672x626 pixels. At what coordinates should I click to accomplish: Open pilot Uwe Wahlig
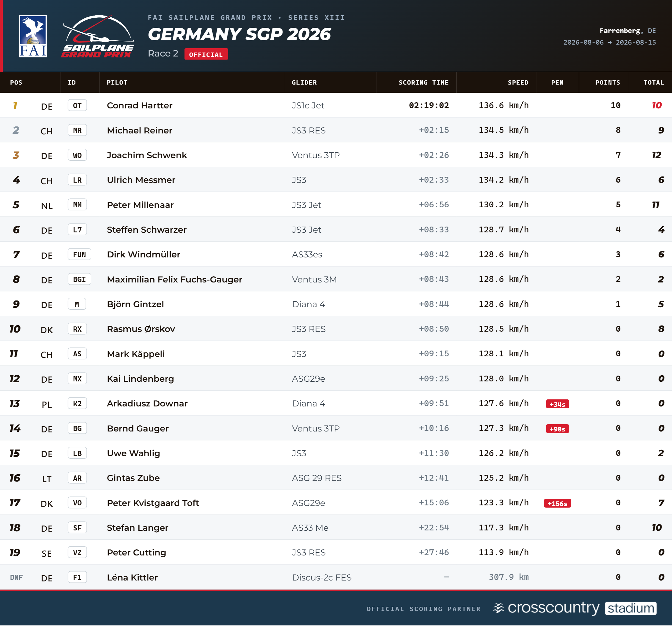click(133, 453)
